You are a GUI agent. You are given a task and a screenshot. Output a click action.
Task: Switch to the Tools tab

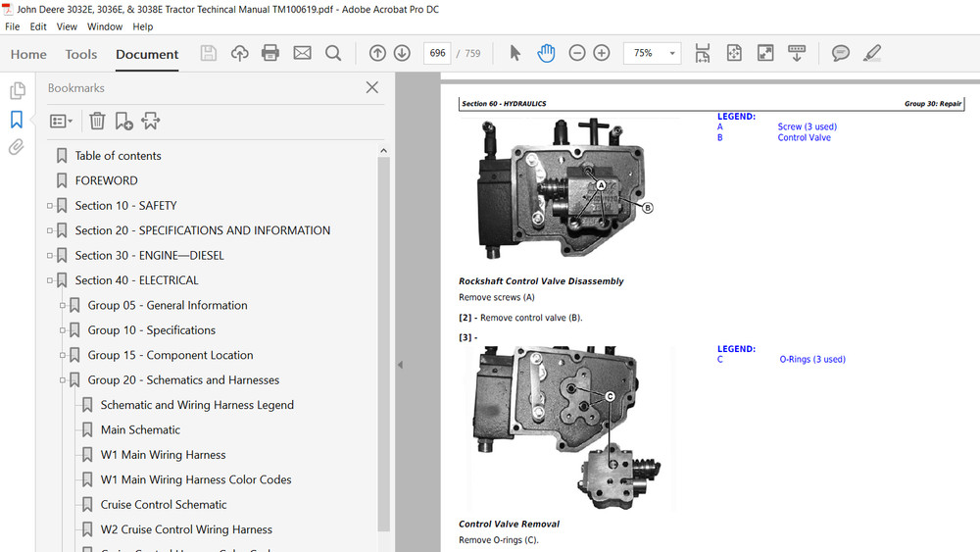tap(81, 54)
